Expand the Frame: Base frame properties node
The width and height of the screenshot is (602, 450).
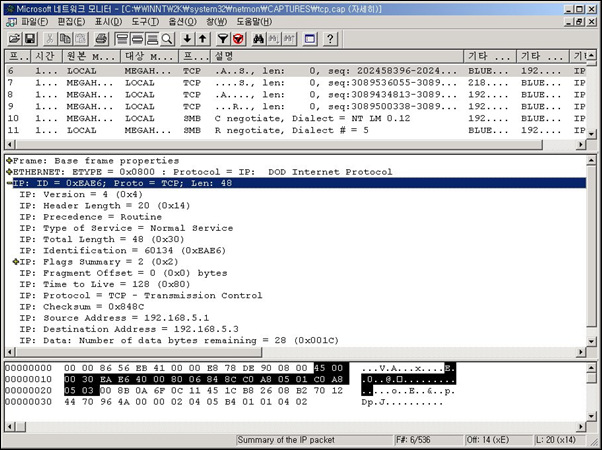9,161
